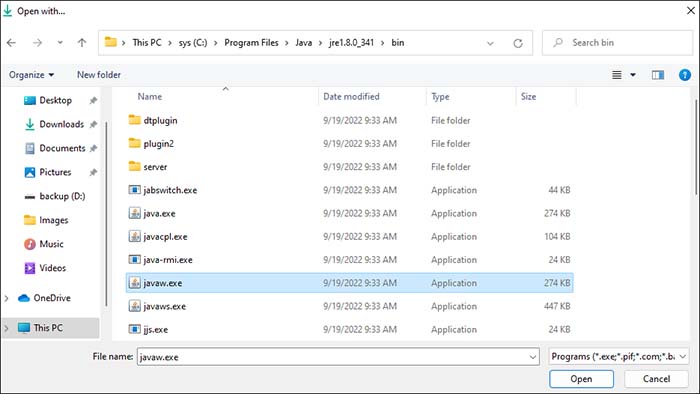Click the 44 KB size cell

point(559,190)
